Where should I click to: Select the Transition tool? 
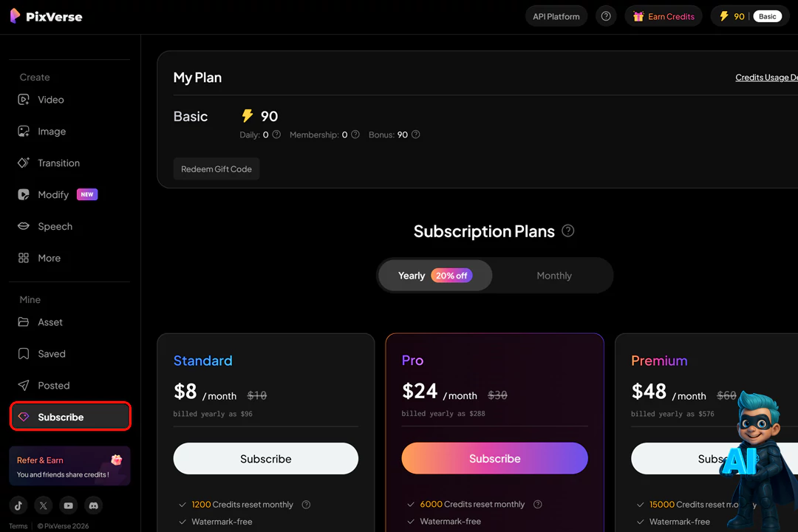(59, 163)
